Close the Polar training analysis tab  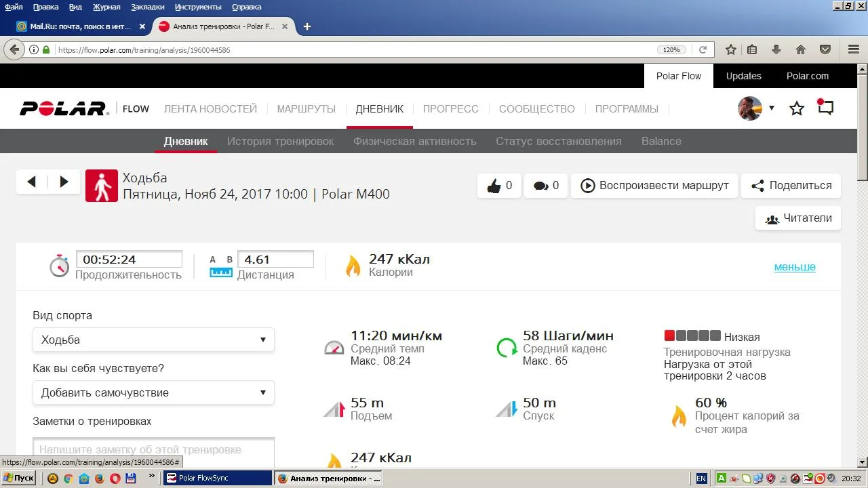(285, 26)
